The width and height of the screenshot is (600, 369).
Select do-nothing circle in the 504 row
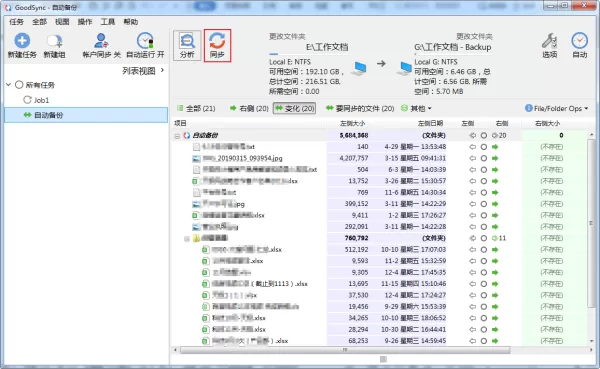coord(484,170)
